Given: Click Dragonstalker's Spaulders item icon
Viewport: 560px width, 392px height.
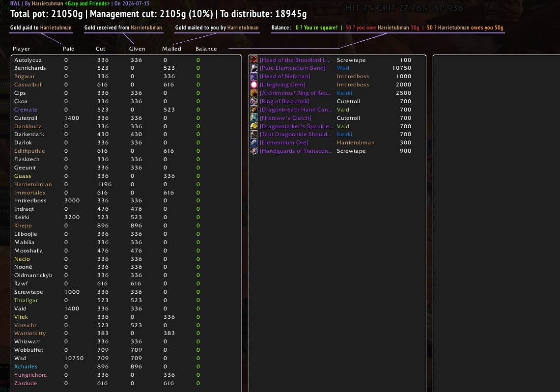Looking at the screenshot, I should click(x=254, y=126).
